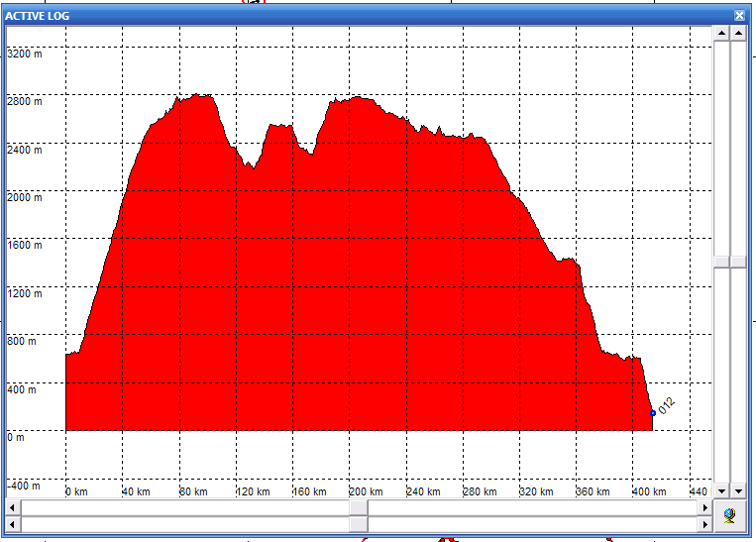Select the left vertical scrollbar thumb

tap(721, 262)
